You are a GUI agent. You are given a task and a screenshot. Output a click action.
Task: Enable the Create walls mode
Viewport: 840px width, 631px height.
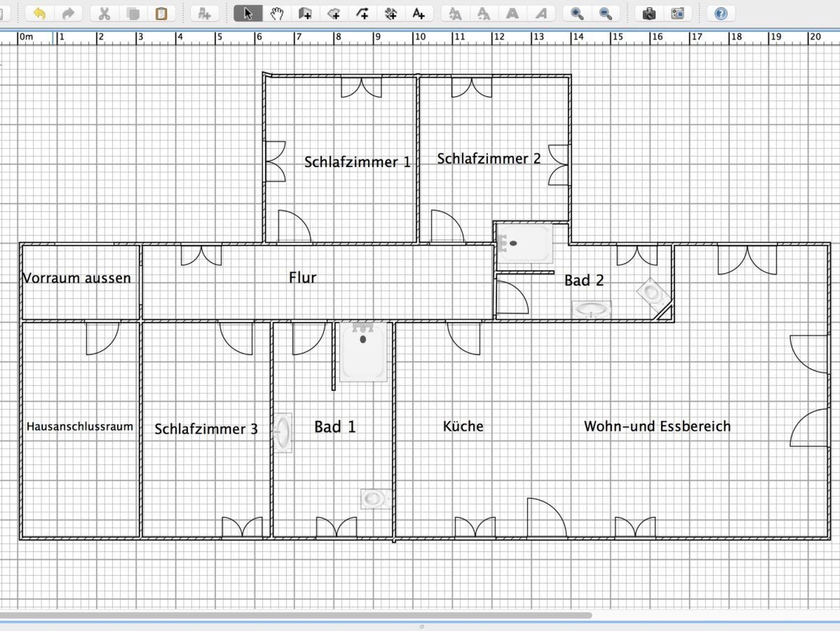click(305, 14)
